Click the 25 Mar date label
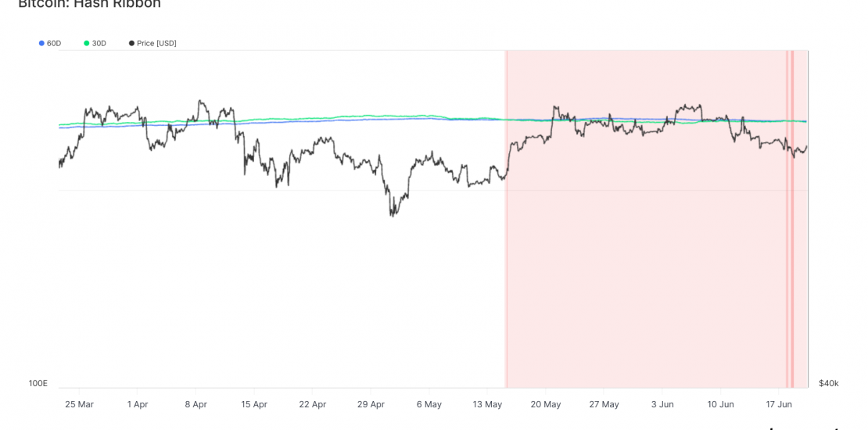This screenshot has width=868, height=430. coord(79,404)
